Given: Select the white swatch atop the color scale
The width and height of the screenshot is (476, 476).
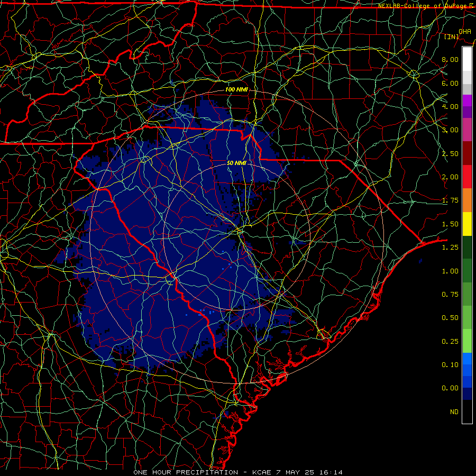Looking at the screenshot, I should click(467, 59).
